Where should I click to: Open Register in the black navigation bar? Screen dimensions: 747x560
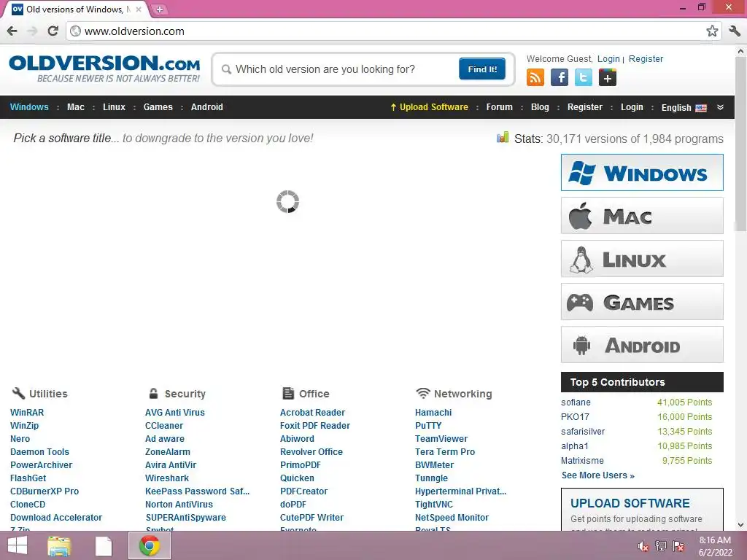pyautogui.click(x=584, y=107)
